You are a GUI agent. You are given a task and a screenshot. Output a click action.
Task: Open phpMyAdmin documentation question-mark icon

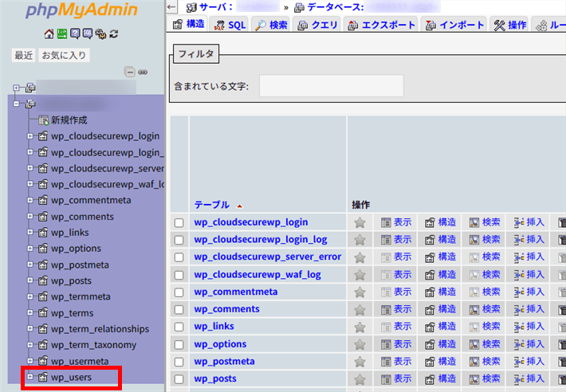(x=75, y=34)
